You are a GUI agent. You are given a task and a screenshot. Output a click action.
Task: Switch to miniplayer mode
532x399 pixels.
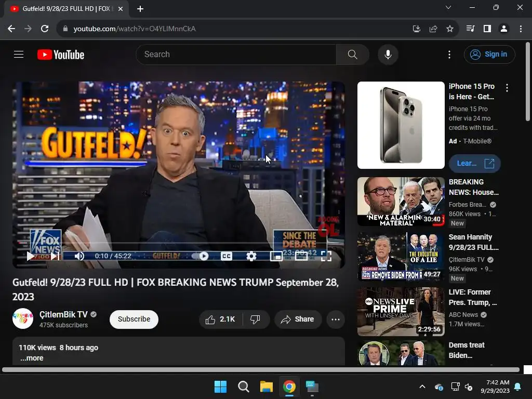coord(276,256)
